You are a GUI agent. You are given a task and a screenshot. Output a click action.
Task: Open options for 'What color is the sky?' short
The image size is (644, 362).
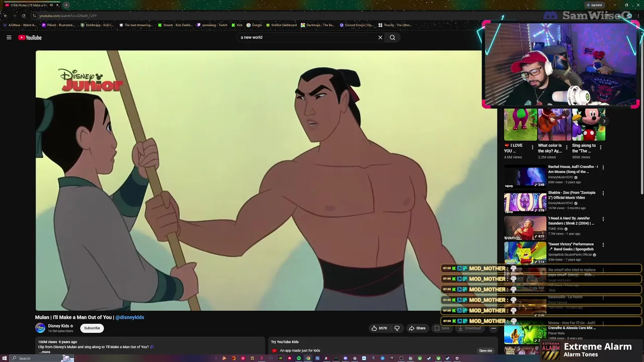567,148
